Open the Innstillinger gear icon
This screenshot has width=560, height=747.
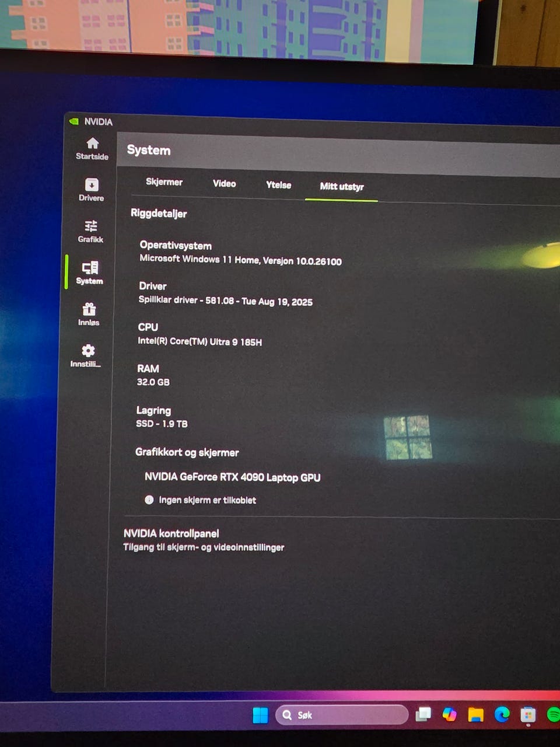click(88, 350)
